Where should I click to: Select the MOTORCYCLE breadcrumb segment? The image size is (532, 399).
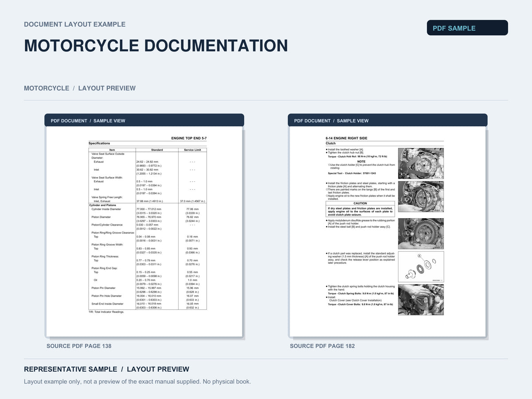pos(47,88)
